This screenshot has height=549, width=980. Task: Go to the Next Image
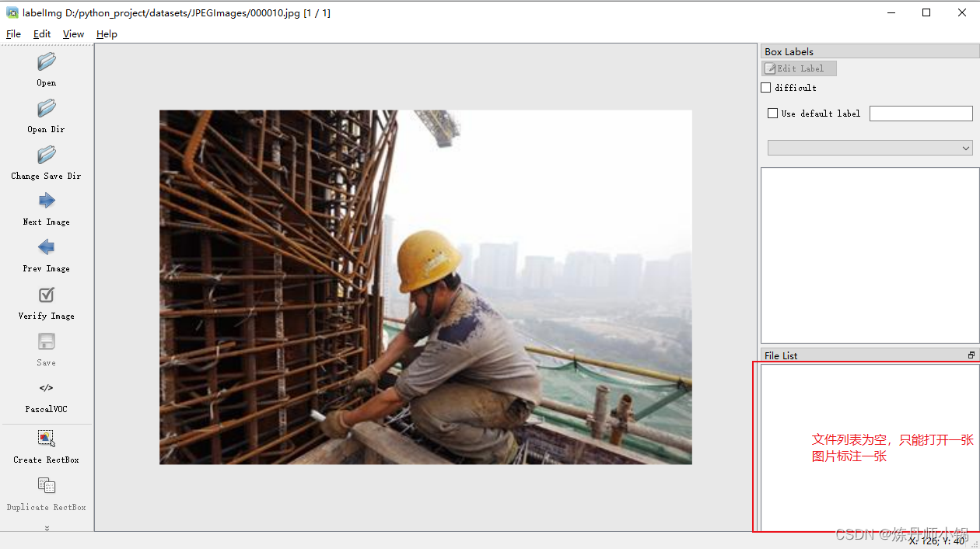45,210
